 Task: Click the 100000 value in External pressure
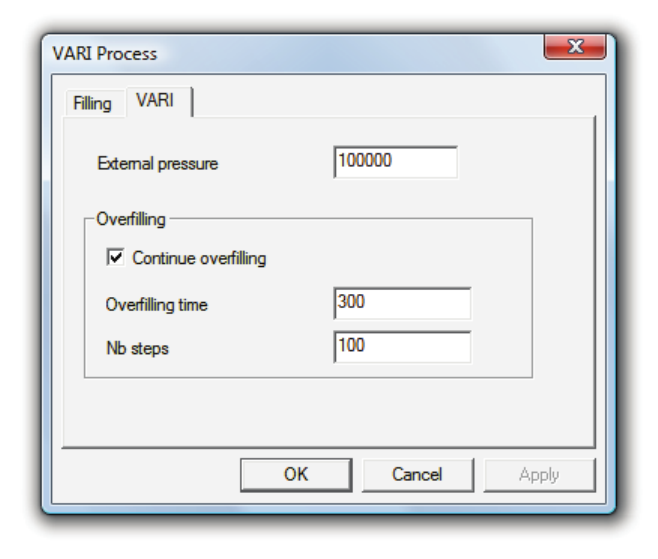tap(365, 161)
